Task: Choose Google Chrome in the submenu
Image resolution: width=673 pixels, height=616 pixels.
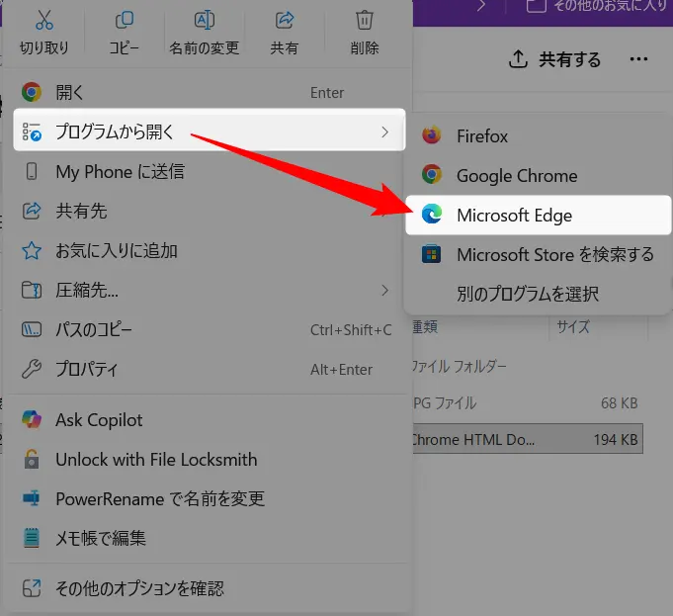Action: 516,176
